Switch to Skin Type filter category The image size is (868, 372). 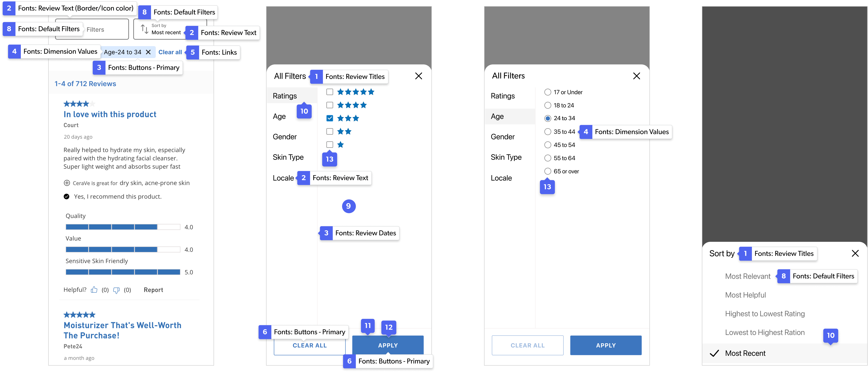coord(288,157)
